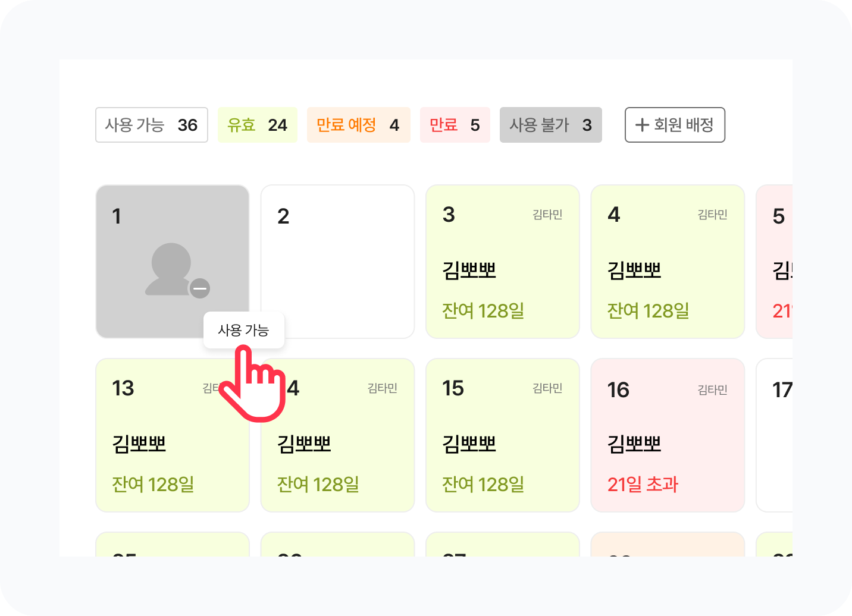Click the 회원 배정 button
Viewport: 852px width, 616px height.
click(675, 125)
